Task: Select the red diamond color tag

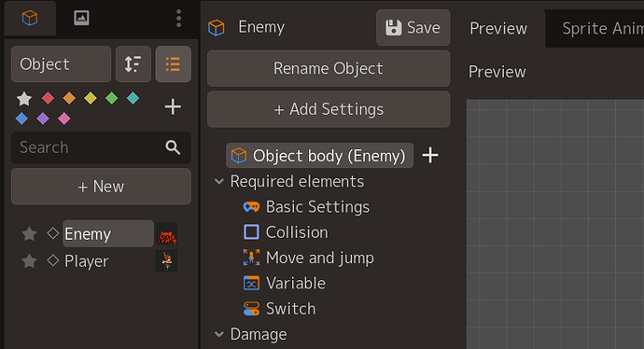Action: click(48, 98)
